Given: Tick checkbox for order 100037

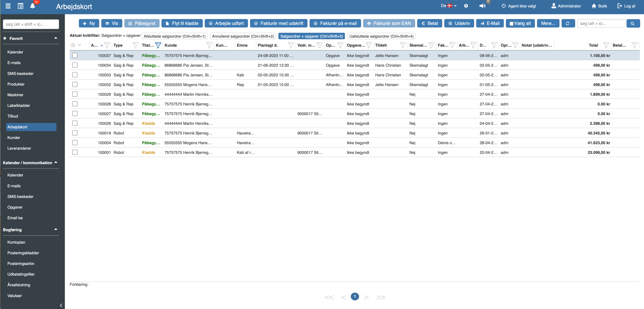Looking at the screenshot, I should tap(75, 55).
